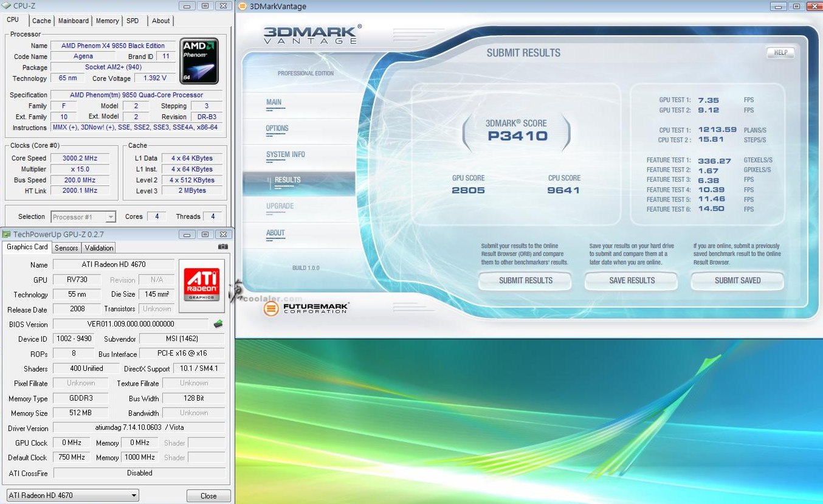
Task: Click the HT Link 2000.1 MHz value
Action: [80, 190]
